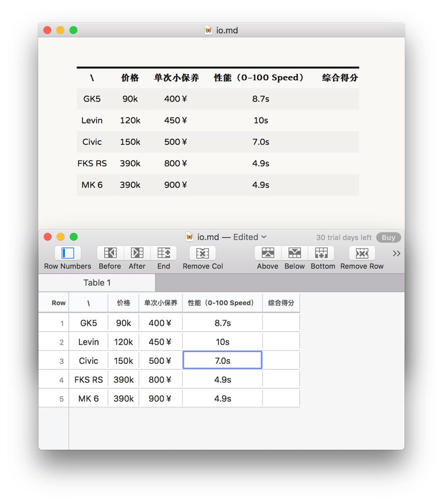Add row at Bottom using toolbar icon
Viewport: 443px width, 504px height.
tap(321, 253)
